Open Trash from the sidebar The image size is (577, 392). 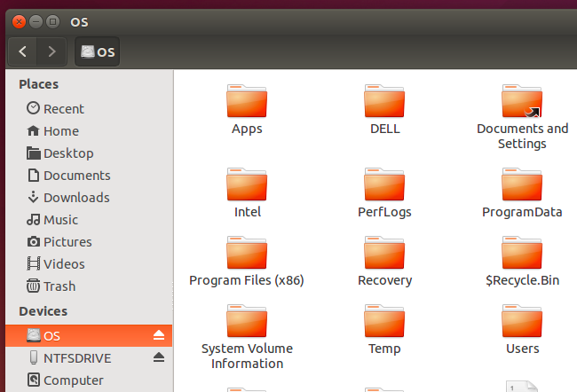tap(59, 286)
